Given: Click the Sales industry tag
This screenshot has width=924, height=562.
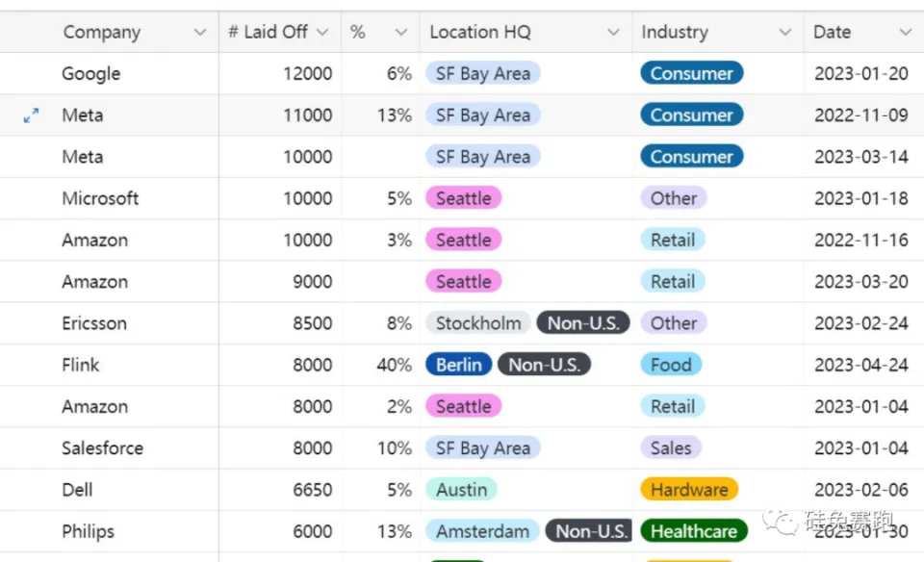Looking at the screenshot, I should click(670, 448).
